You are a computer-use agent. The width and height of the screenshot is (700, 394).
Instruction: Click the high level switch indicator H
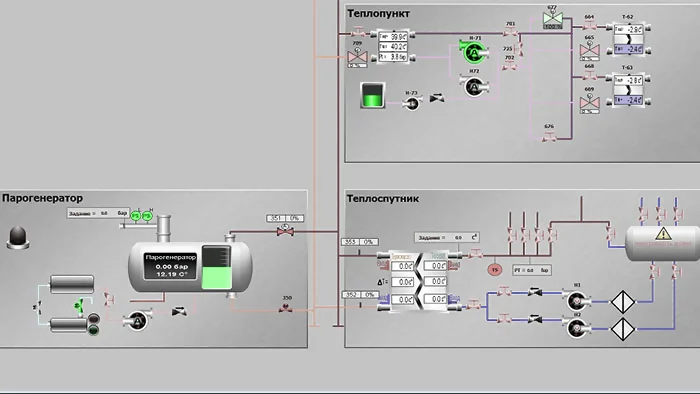[x=147, y=216]
